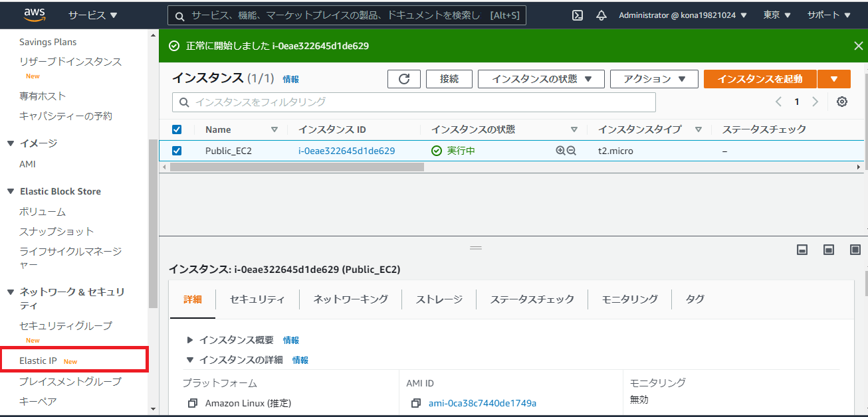This screenshot has width=868, height=417.
Task: Click the search magnifier in top bar
Action: point(180,15)
